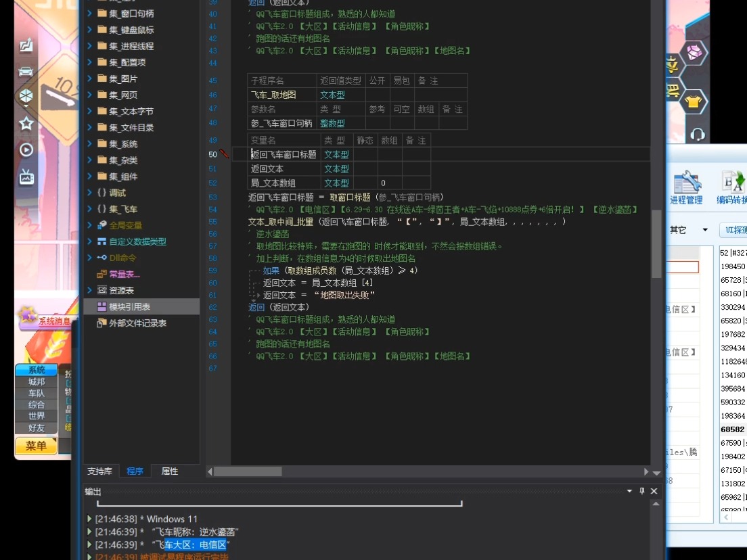Open the 其它 dropdown on the right panel
Image resolution: width=747 pixels, height=560 pixels.
point(704,230)
